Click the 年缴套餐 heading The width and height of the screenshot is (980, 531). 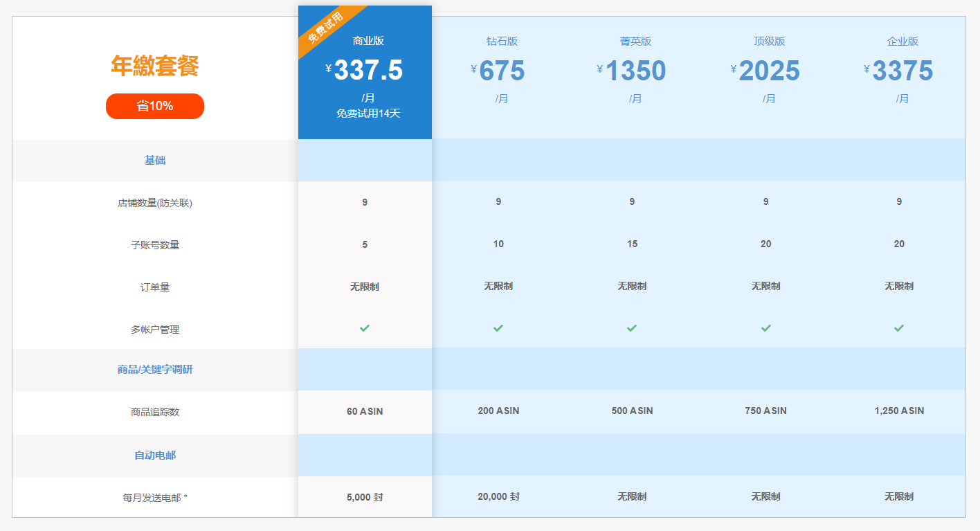(155, 66)
